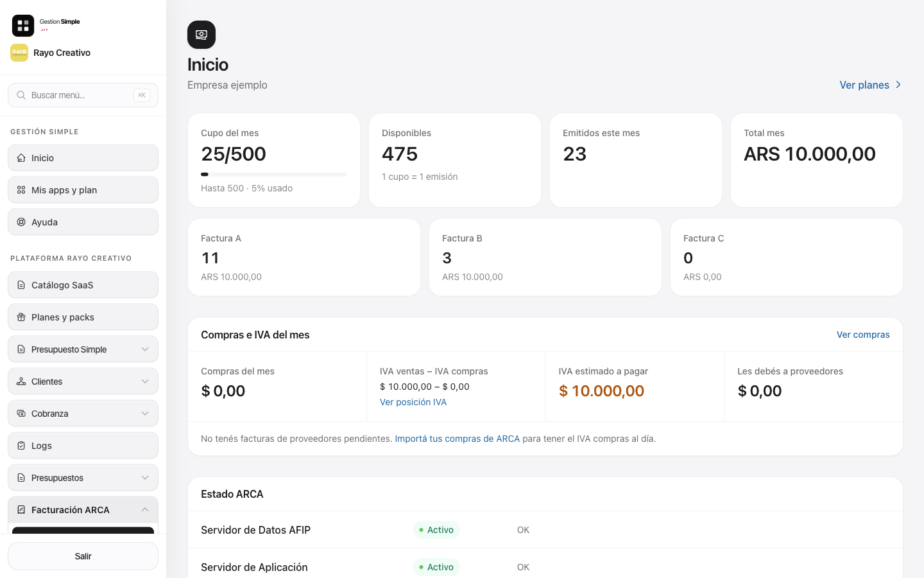Image resolution: width=924 pixels, height=578 pixels.
Task: Click the money icon beside Cobranza
Action: [21, 414]
